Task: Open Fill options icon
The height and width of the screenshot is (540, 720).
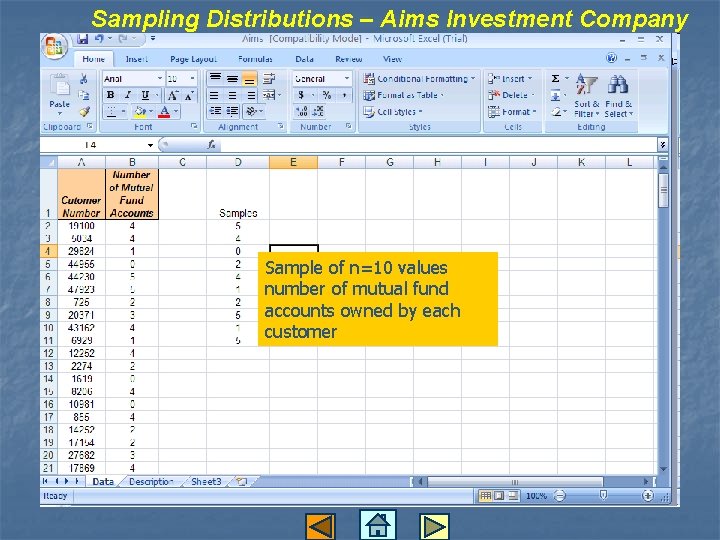Action: coord(555,95)
